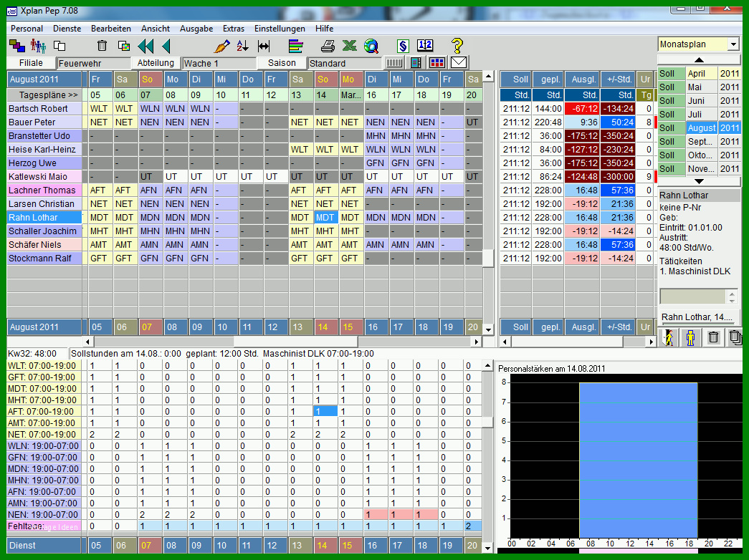Click the stacked trash bins icon
This screenshot has width=749, height=560.
point(735,337)
